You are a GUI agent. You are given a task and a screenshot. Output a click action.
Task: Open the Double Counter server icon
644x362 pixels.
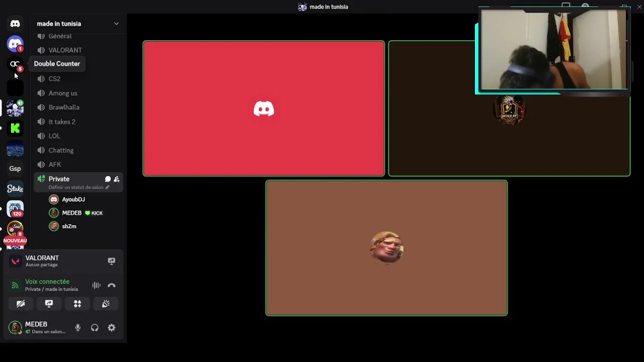pos(15,64)
